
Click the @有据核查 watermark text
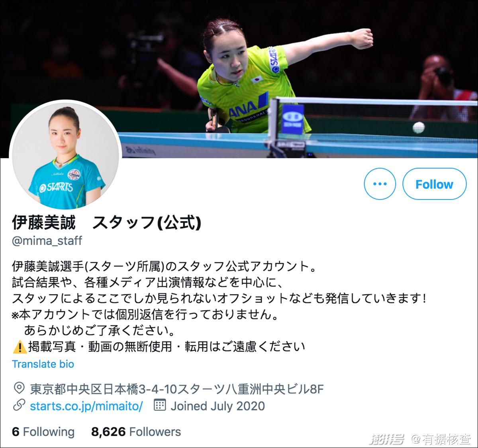pos(442,439)
